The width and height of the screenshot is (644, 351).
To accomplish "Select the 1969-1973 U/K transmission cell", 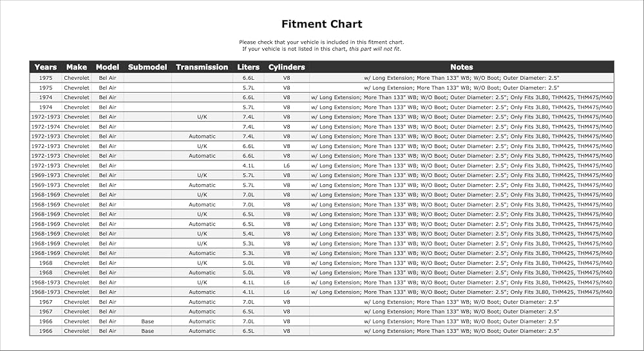I will point(202,175).
